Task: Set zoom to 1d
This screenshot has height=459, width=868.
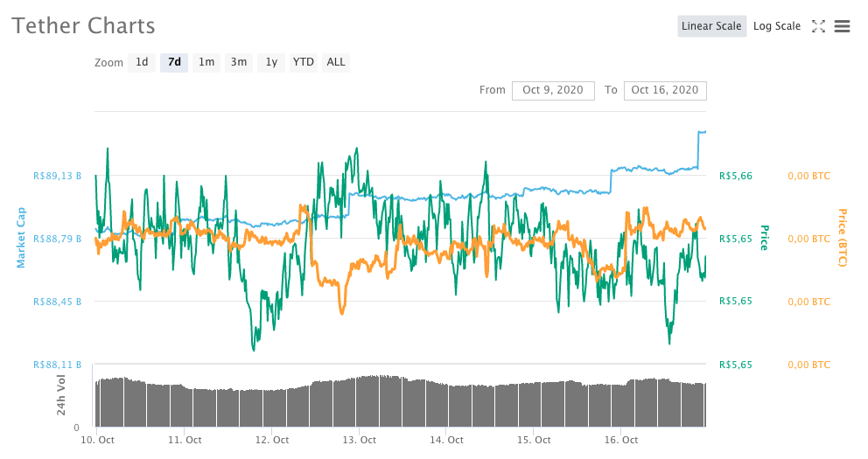Action: pyautogui.click(x=142, y=62)
